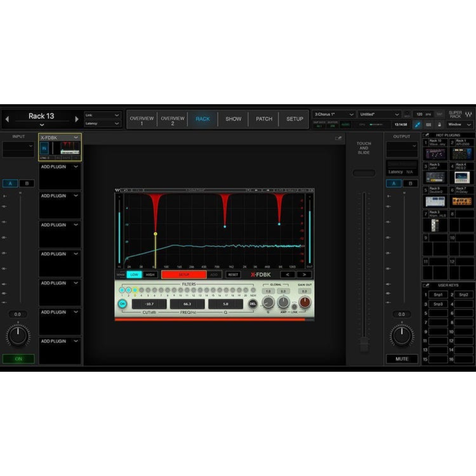This screenshot has height=476, width=476.
Task: Open the 3:Chorus 1 chain dropdown
Action: (351, 114)
